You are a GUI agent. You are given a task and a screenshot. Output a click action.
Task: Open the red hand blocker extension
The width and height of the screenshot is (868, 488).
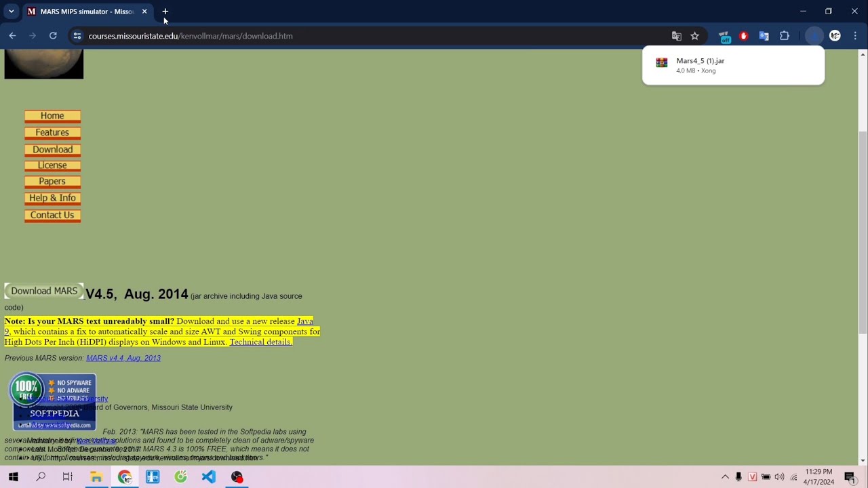(744, 36)
